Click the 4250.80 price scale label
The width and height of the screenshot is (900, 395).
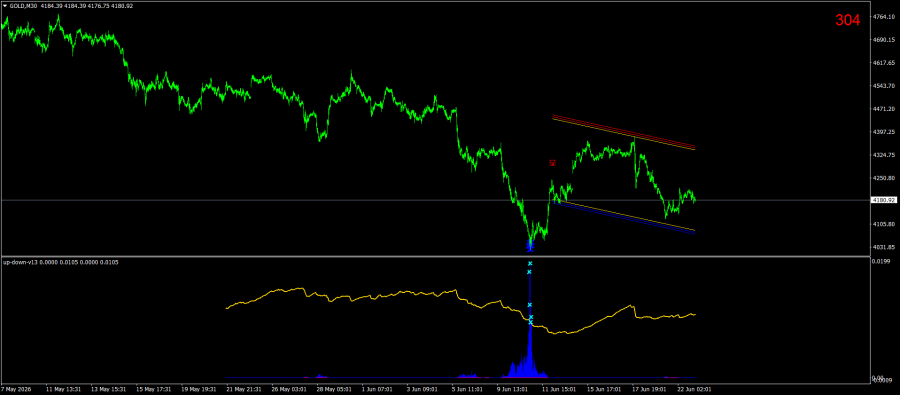(x=884, y=178)
